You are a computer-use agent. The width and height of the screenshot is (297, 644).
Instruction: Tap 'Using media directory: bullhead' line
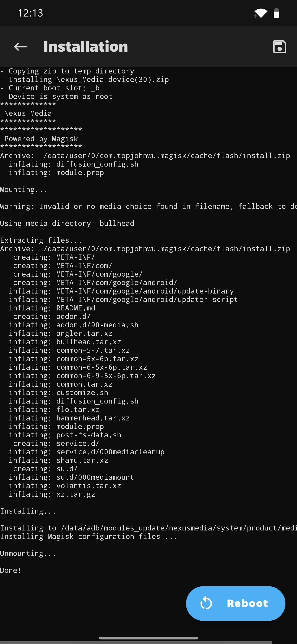(x=67, y=223)
